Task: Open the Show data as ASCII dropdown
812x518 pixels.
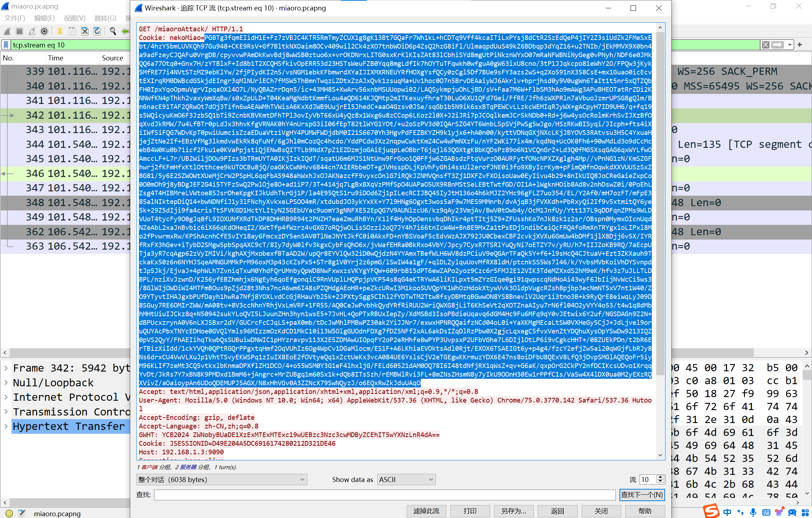Action: (406, 480)
